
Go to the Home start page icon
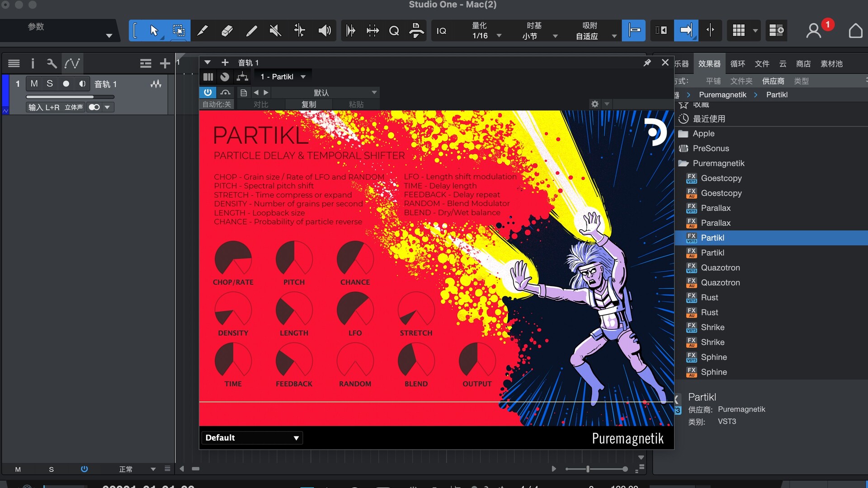[855, 31]
